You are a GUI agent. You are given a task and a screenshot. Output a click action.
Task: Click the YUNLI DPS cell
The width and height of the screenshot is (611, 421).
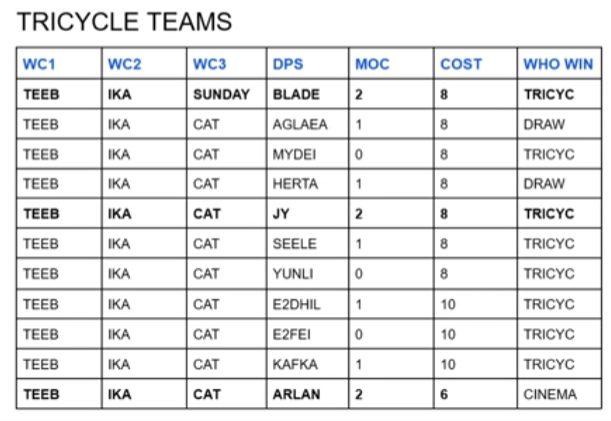click(308, 274)
